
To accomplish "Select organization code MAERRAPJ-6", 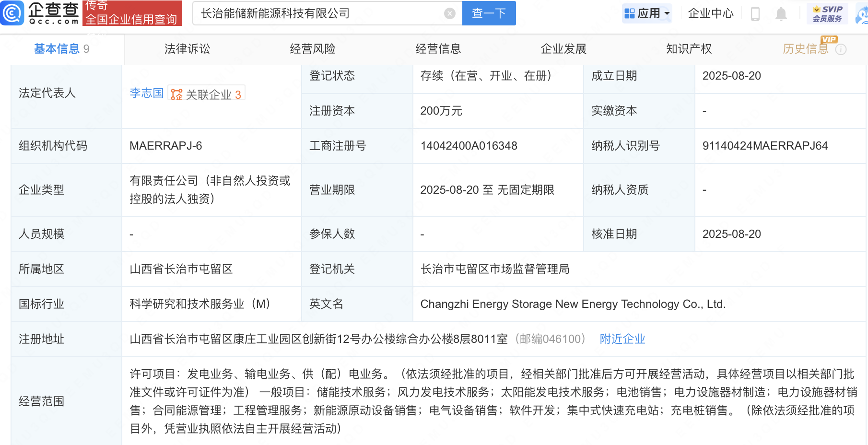I will pyautogui.click(x=165, y=146).
